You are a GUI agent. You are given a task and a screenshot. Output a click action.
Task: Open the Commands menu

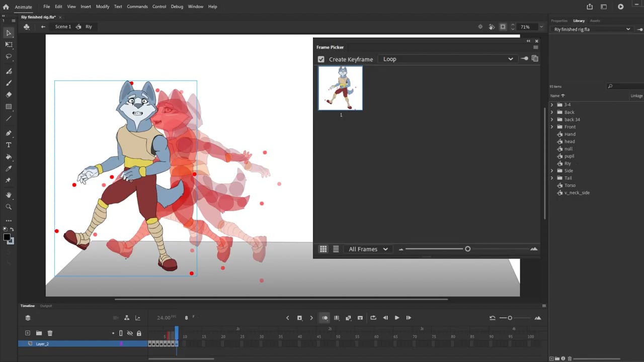point(137,7)
